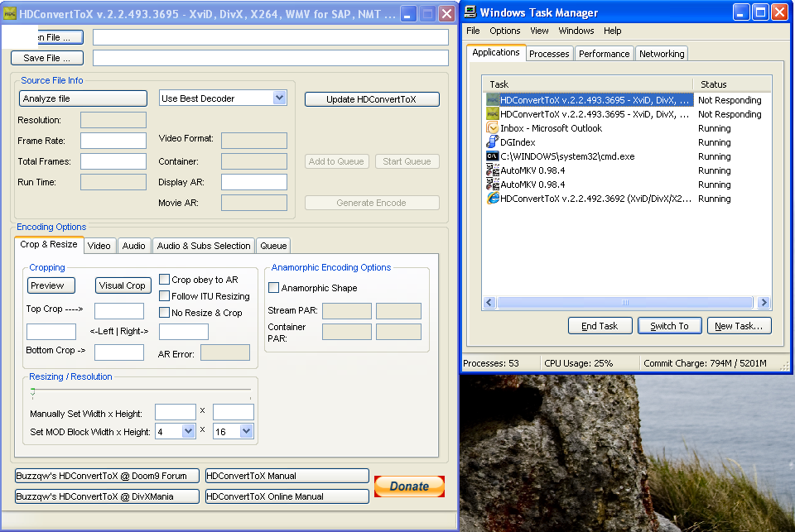Click the Bottom Crop input field
The height and width of the screenshot is (532, 795).
[119, 352]
